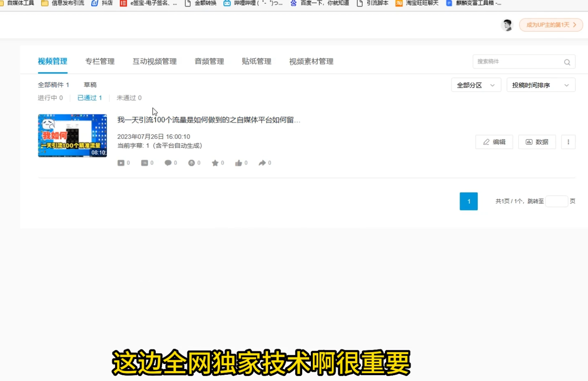Click the thumbs-up likes icon
This screenshot has width=588, height=381.
239,163
